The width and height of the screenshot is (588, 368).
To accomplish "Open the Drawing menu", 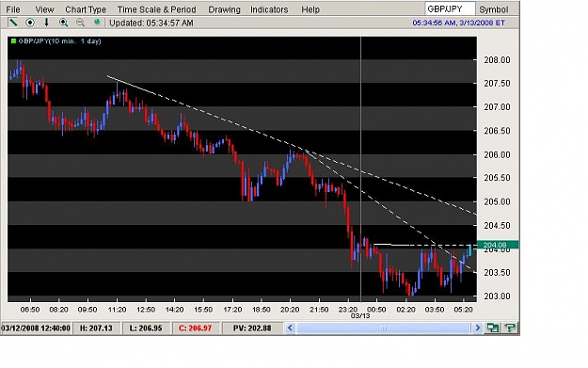I will coord(224,9).
